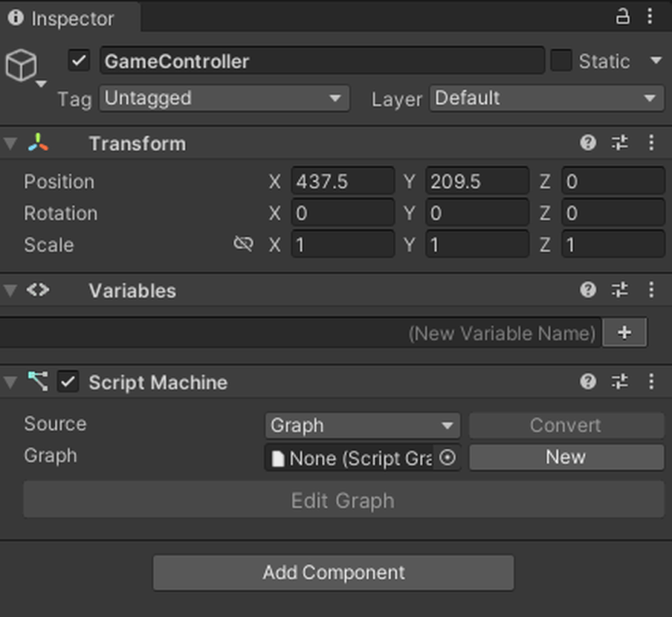This screenshot has height=617, width=672.
Task: Disable the GameController active checkbox
Action: click(80, 61)
